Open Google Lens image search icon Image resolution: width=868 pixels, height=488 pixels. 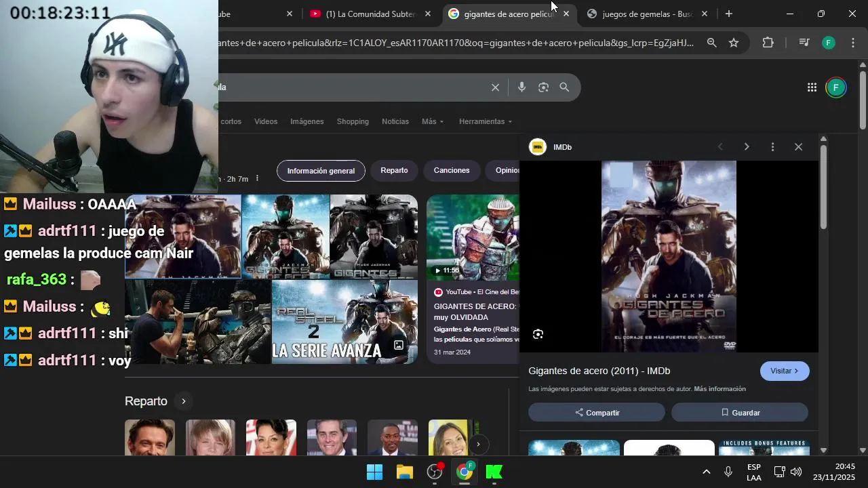(x=543, y=87)
